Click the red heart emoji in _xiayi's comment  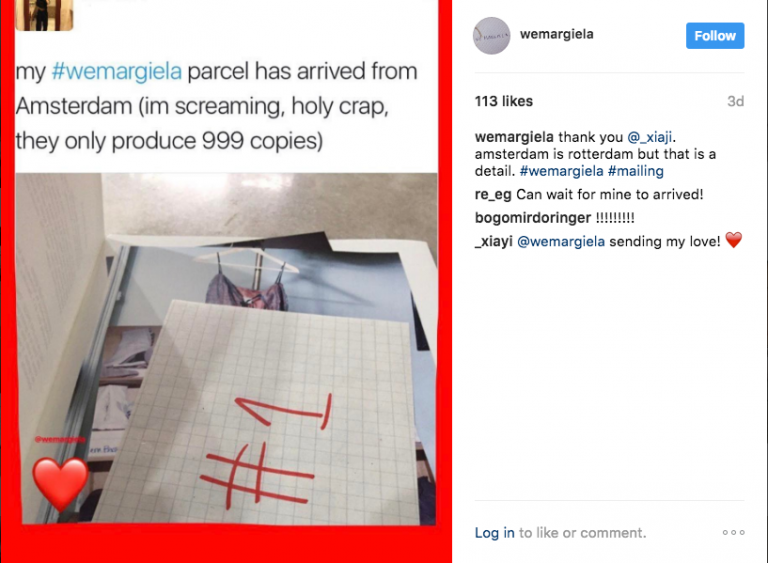pos(733,240)
